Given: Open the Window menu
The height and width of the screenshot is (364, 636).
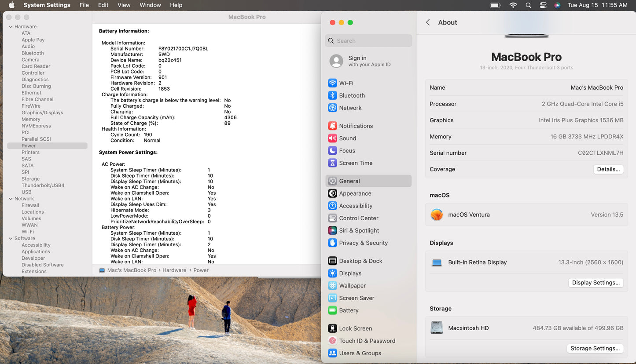Looking at the screenshot, I should click(x=150, y=5).
